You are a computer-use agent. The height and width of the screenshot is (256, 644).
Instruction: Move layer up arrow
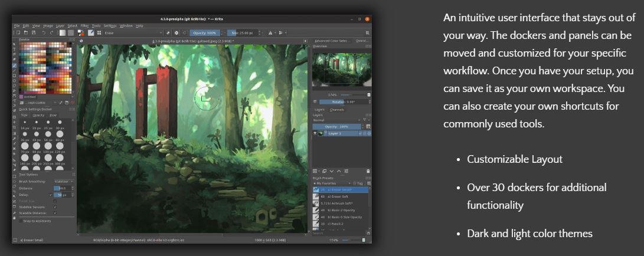coord(339,171)
